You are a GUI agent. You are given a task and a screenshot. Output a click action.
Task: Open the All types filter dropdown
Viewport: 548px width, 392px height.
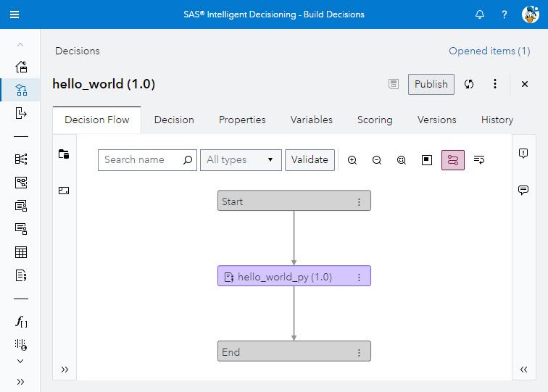click(x=241, y=160)
